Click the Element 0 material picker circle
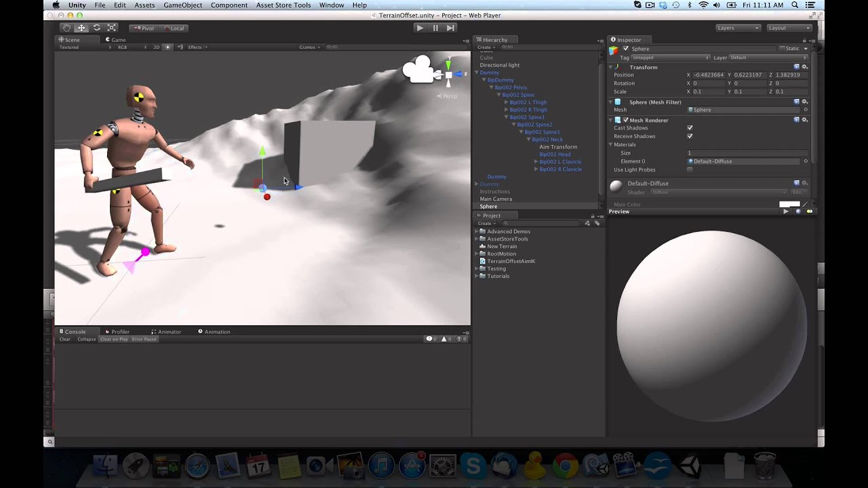 (x=806, y=161)
